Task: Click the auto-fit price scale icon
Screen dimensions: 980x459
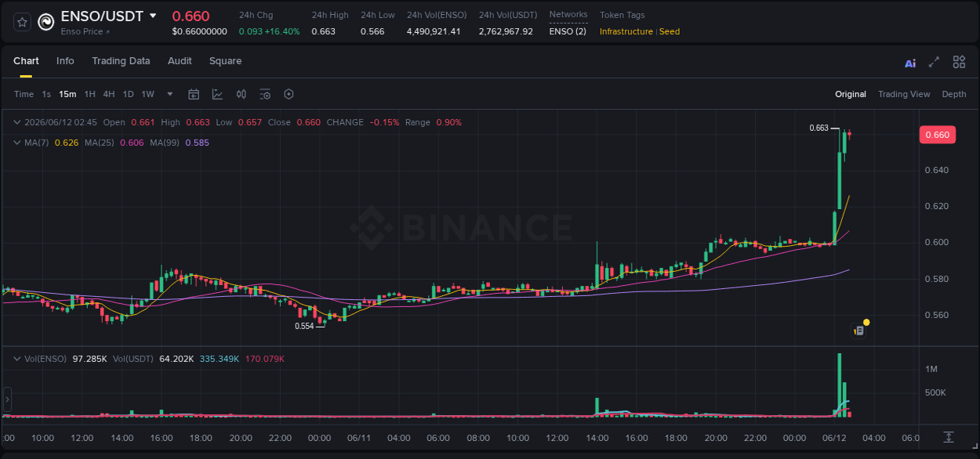Action: click(949, 436)
